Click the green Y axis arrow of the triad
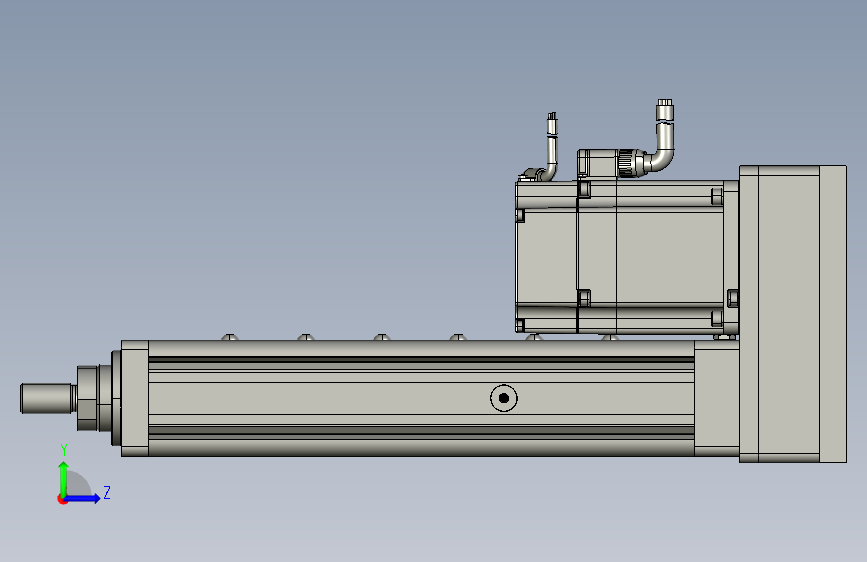The height and width of the screenshot is (562, 867). (64, 479)
